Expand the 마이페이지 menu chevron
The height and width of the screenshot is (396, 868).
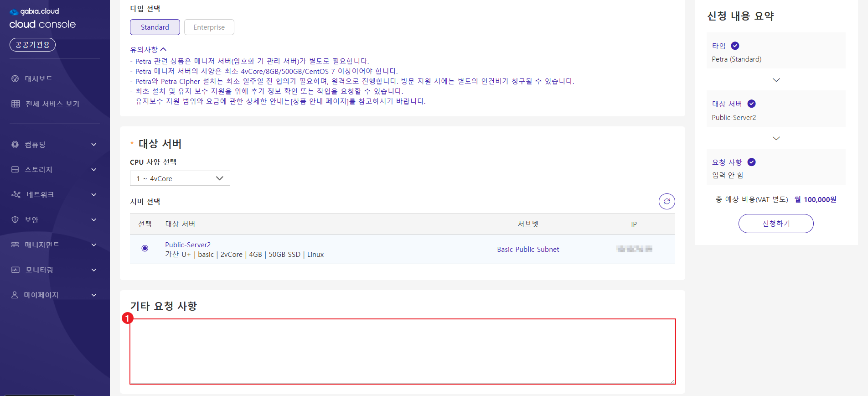click(94, 295)
